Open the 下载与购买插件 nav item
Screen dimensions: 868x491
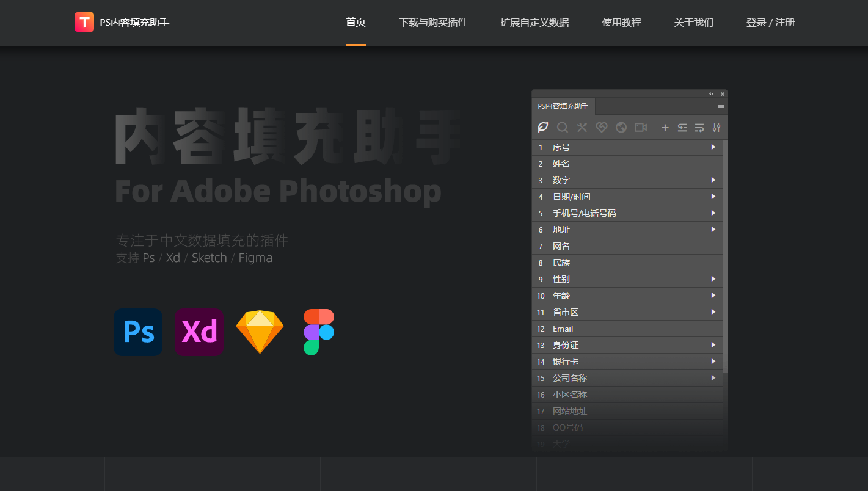433,23
